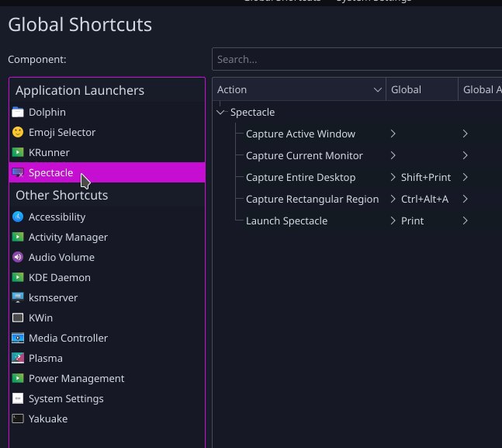Open Yakuake shortcuts
502x448 pixels.
(107, 418)
